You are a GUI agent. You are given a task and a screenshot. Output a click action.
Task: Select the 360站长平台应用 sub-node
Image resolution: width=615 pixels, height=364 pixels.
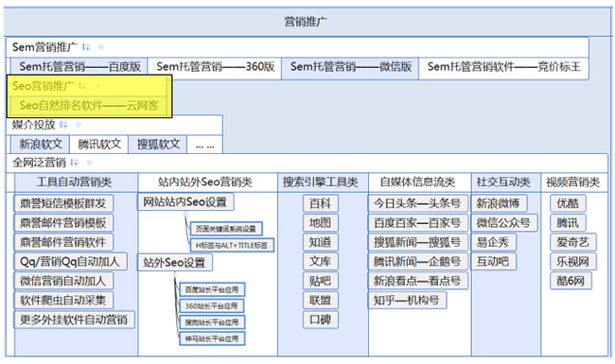tap(212, 306)
